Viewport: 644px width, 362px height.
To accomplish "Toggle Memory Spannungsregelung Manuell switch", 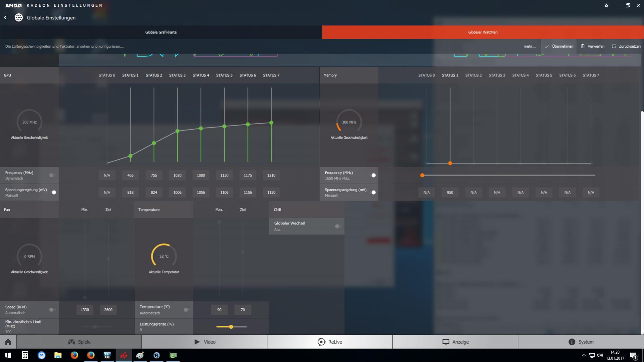I will (372, 192).
